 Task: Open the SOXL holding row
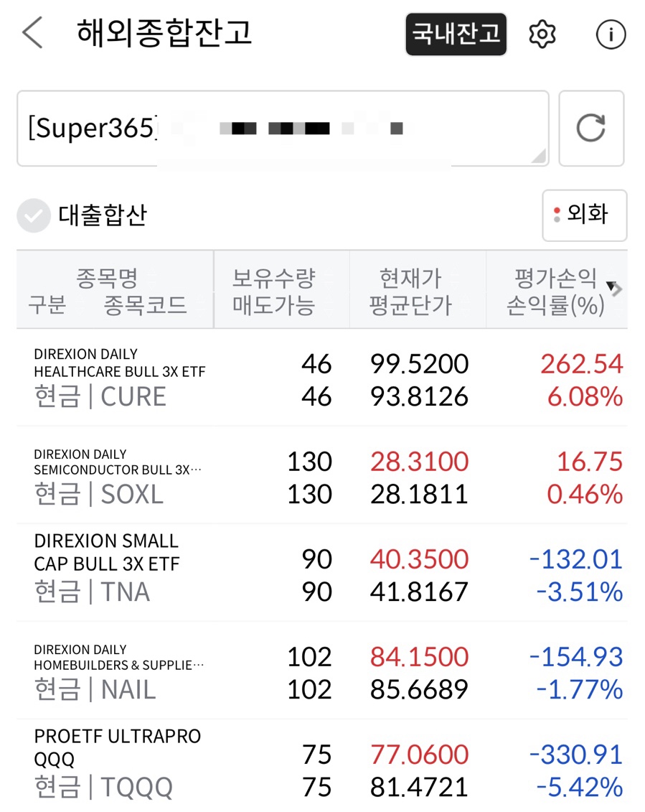[x=322, y=475]
